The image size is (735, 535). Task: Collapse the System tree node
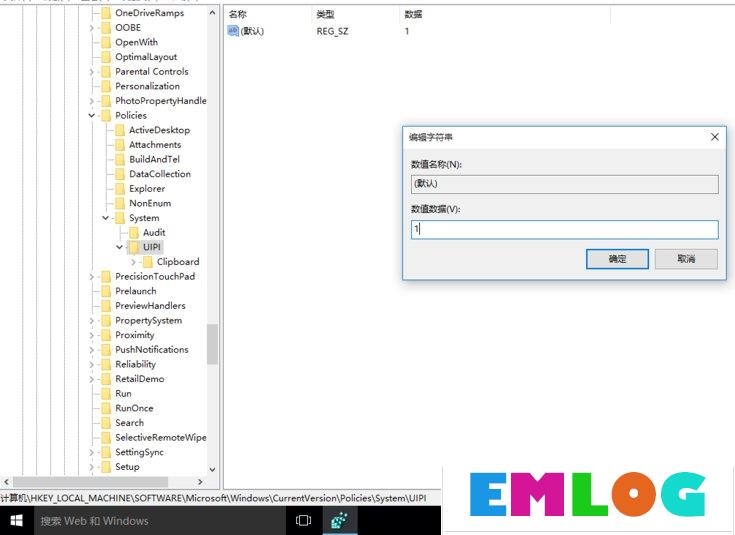point(105,218)
